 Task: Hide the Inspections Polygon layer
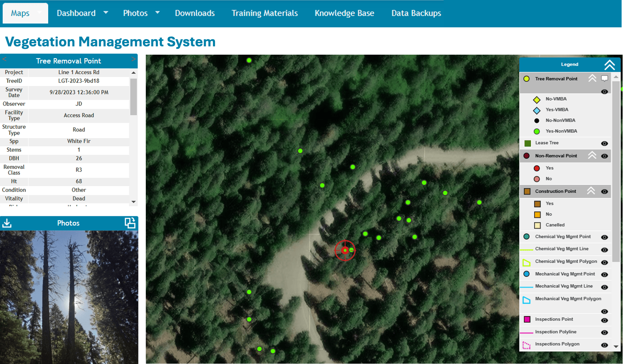tap(605, 345)
